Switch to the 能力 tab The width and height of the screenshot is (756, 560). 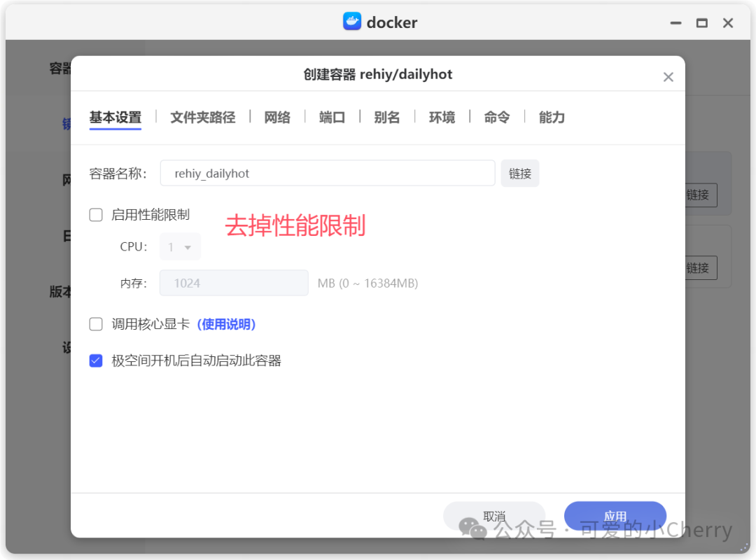tap(552, 117)
